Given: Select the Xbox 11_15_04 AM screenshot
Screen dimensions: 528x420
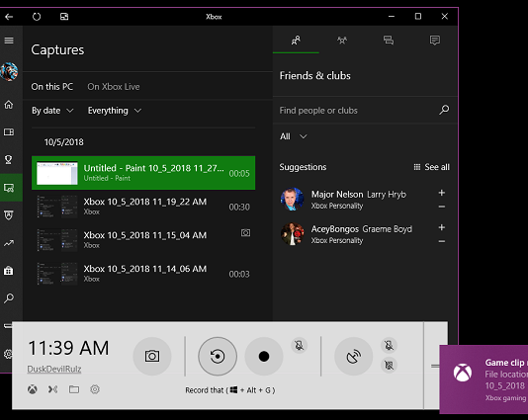Looking at the screenshot, I should pyautogui.click(x=143, y=240).
